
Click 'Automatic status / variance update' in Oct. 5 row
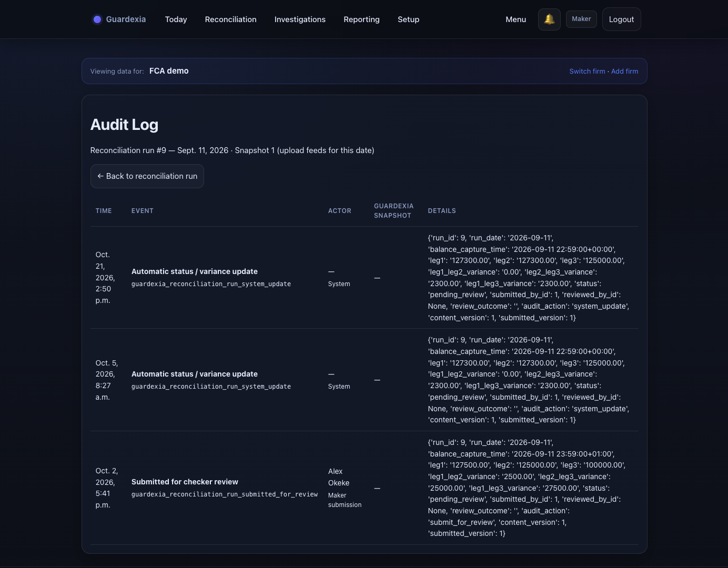tap(195, 374)
